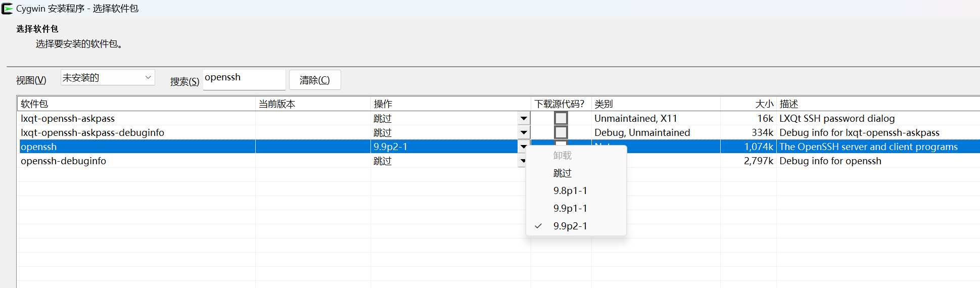This screenshot has height=288, width=980.
Task: Open action dropdown arrow for openssh-debuginfo
Action: [522, 161]
